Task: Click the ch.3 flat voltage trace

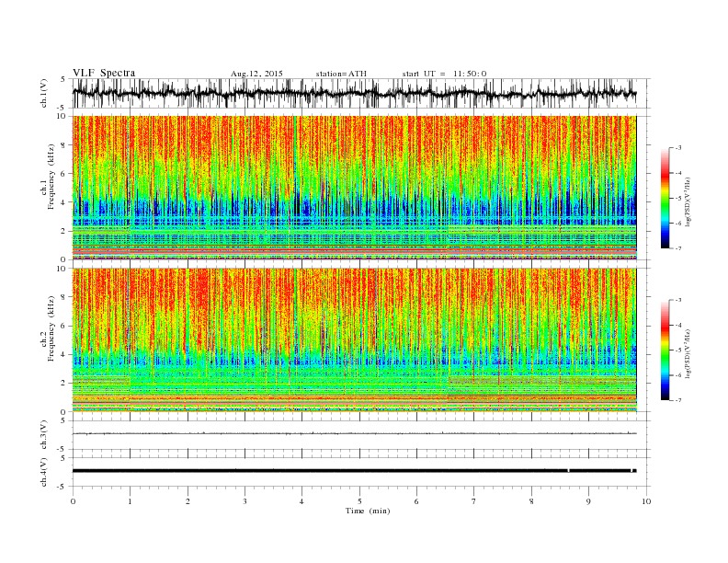Action: (354, 433)
